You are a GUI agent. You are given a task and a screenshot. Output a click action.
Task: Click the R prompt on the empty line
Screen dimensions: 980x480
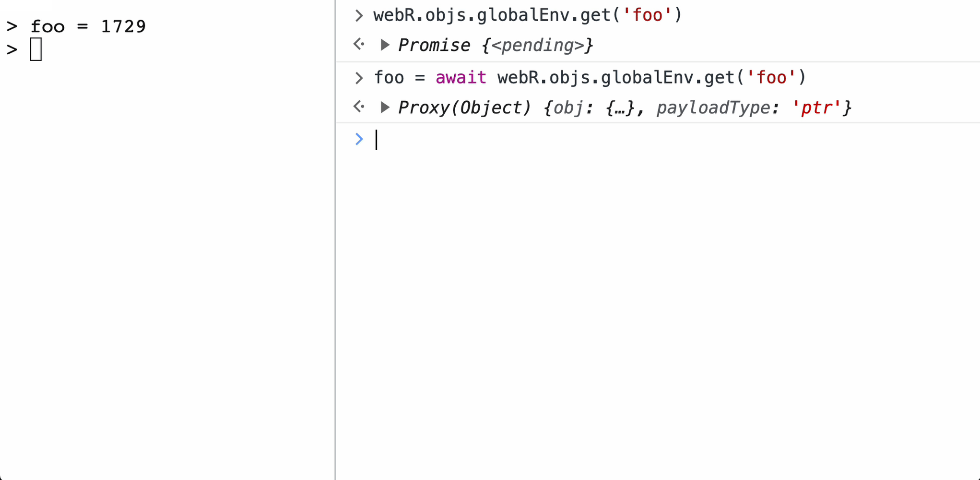point(12,50)
